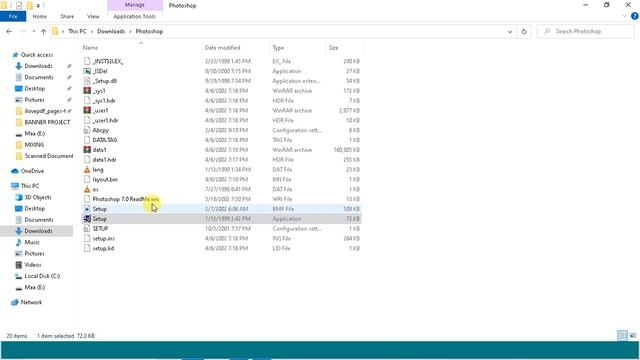Click the os DAT file VLC icon
Viewport: 640px width, 360px height.
click(x=87, y=189)
